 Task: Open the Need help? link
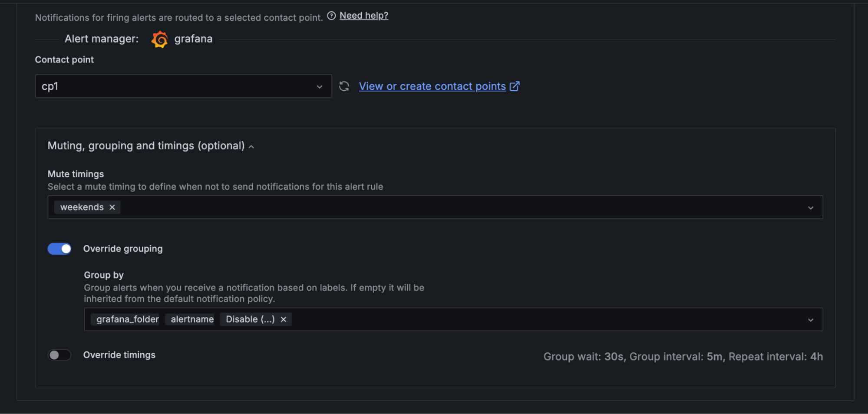pyautogui.click(x=364, y=16)
